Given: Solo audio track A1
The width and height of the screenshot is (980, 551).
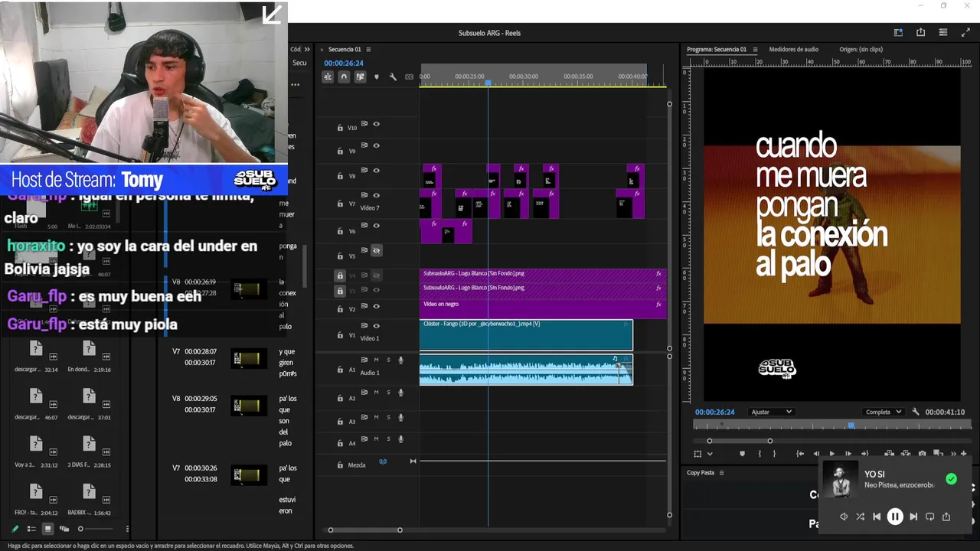Looking at the screenshot, I should tap(388, 360).
